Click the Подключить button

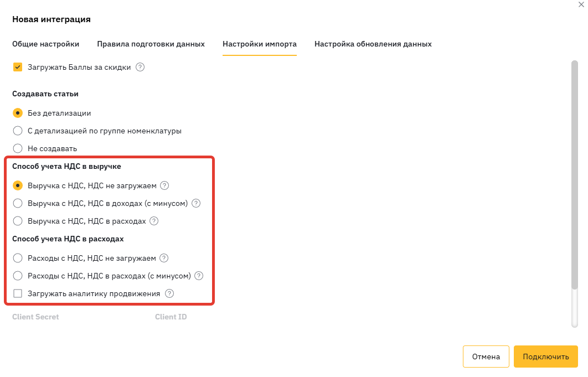[545, 357]
